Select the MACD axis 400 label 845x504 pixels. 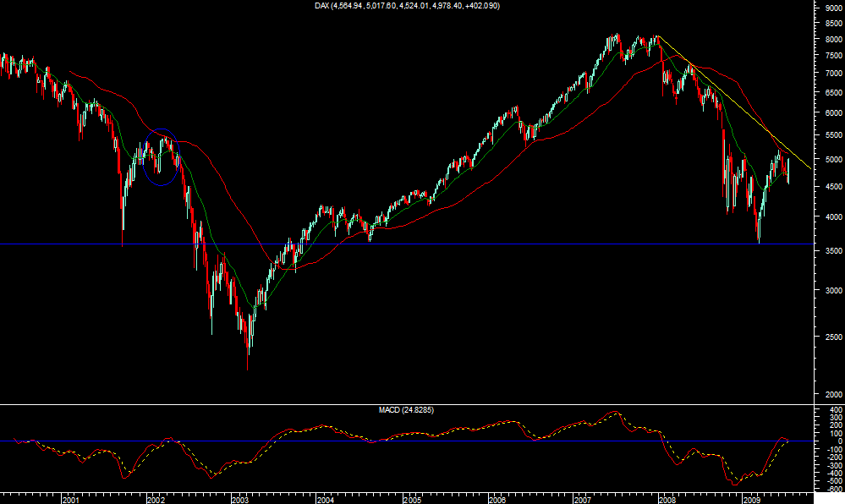coord(836,410)
